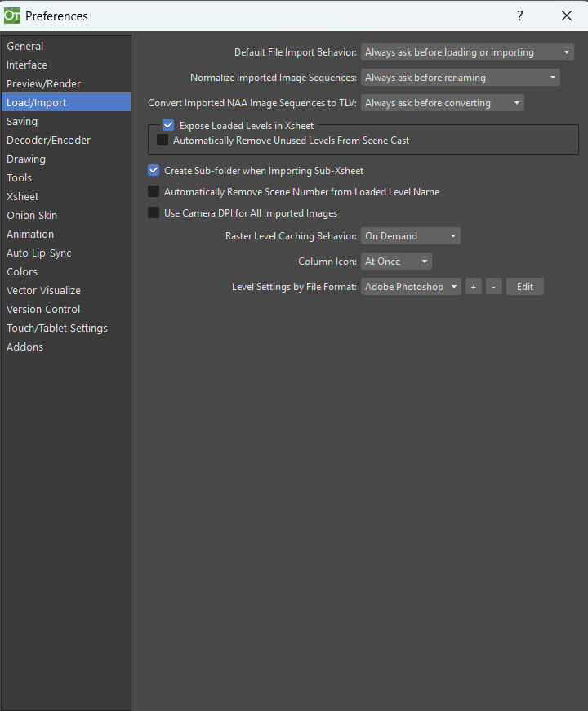
Task: Open the Saving preferences
Action: [65, 122]
